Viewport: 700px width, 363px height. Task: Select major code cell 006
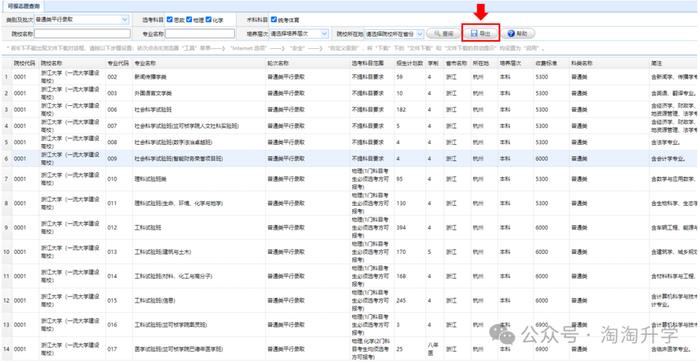pyautogui.click(x=112, y=109)
